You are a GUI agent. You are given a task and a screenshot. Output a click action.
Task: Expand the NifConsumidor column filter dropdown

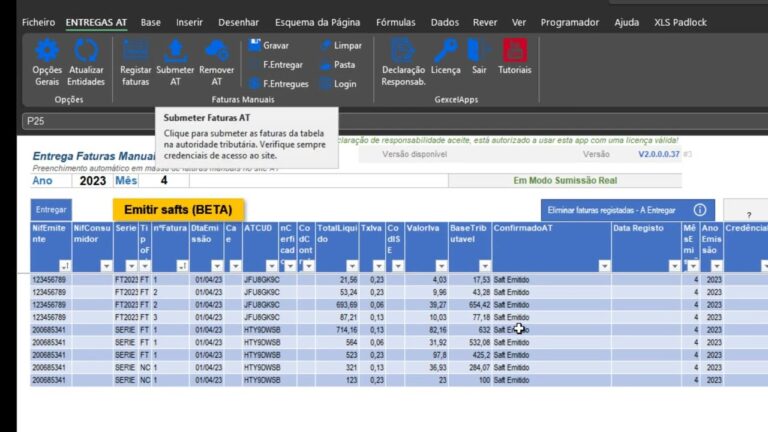[106, 266]
